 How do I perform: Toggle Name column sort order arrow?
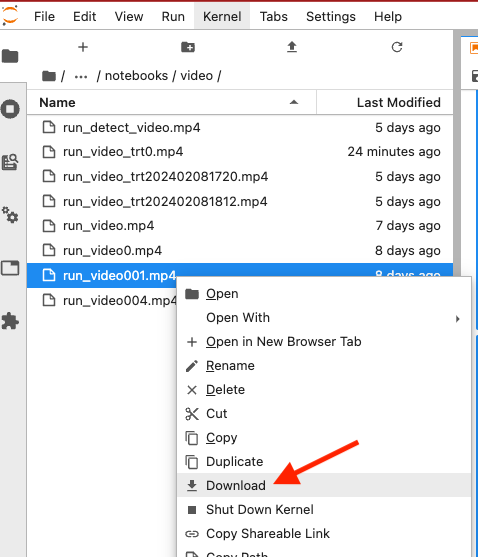[294, 102]
